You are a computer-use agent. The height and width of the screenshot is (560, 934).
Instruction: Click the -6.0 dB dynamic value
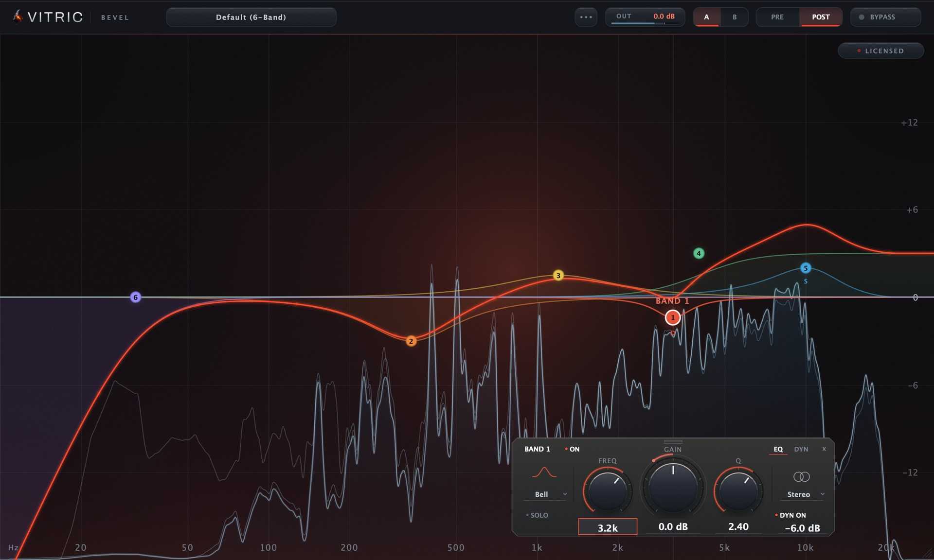point(802,528)
